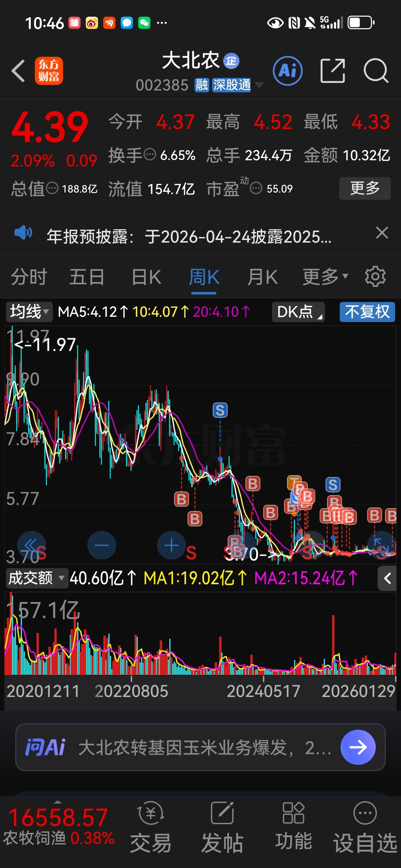Tap the top blue S sell marker
Viewport: 401px width, 868px height.
[x=220, y=410]
